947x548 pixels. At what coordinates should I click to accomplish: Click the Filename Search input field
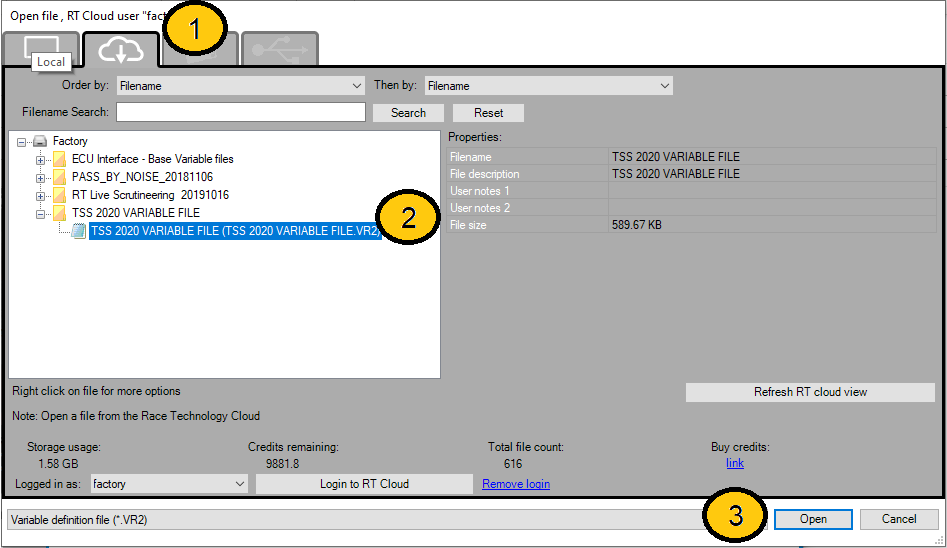[x=240, y=112]
